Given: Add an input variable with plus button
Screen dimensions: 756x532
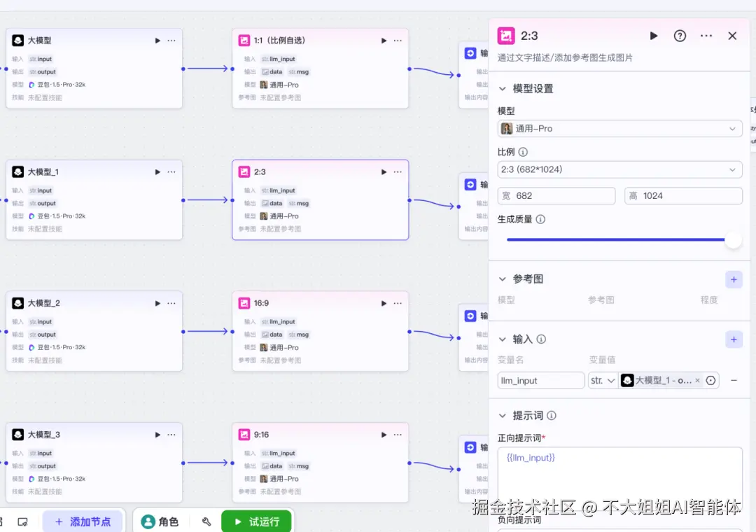Looking at the screenshot, I should [734, 339].
